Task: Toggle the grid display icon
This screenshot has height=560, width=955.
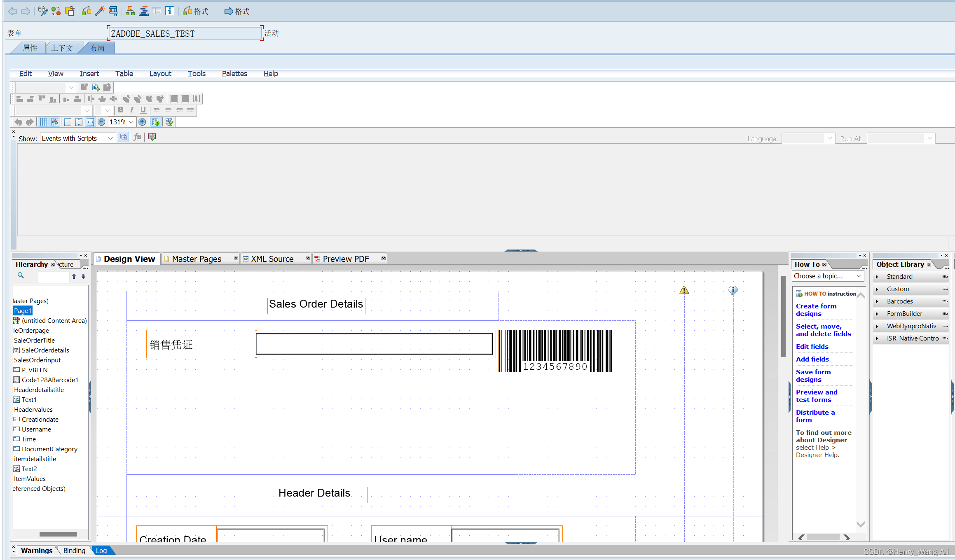Action: (43, 122)
